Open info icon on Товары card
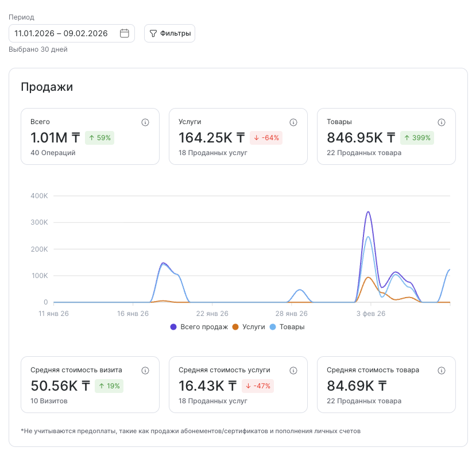476x455 pixels. 442,122
